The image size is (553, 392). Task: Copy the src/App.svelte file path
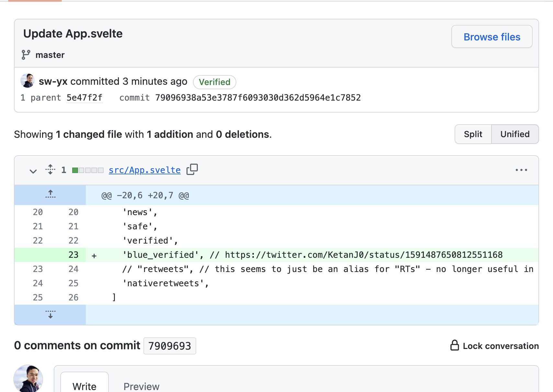[192, 169]
